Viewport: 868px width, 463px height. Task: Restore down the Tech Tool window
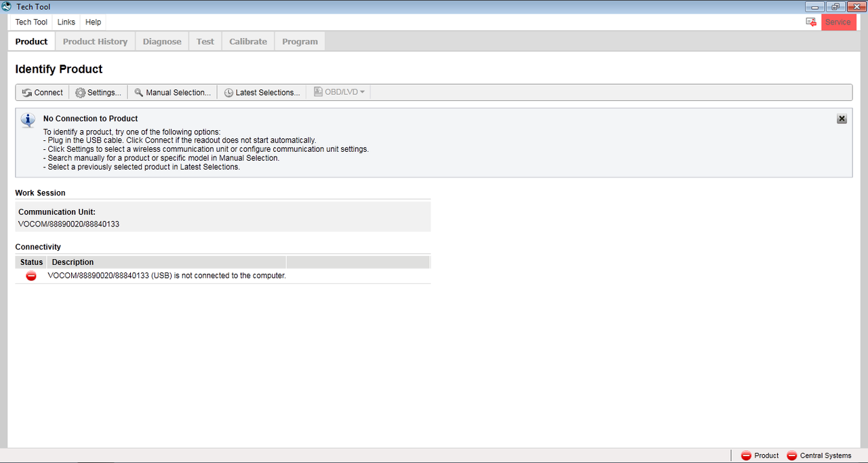point(835,7)
